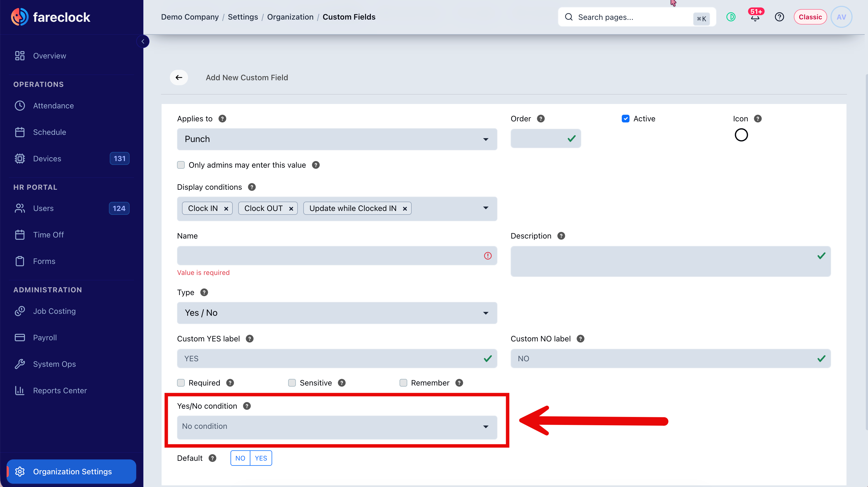Viewport: 868px width, 487px height.
Task: Click the help question mark icon in header
Action: tap(779, 17)
